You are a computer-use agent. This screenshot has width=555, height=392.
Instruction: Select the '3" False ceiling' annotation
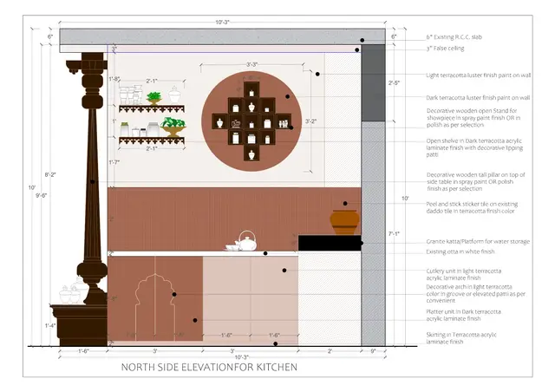coord(445,49)
